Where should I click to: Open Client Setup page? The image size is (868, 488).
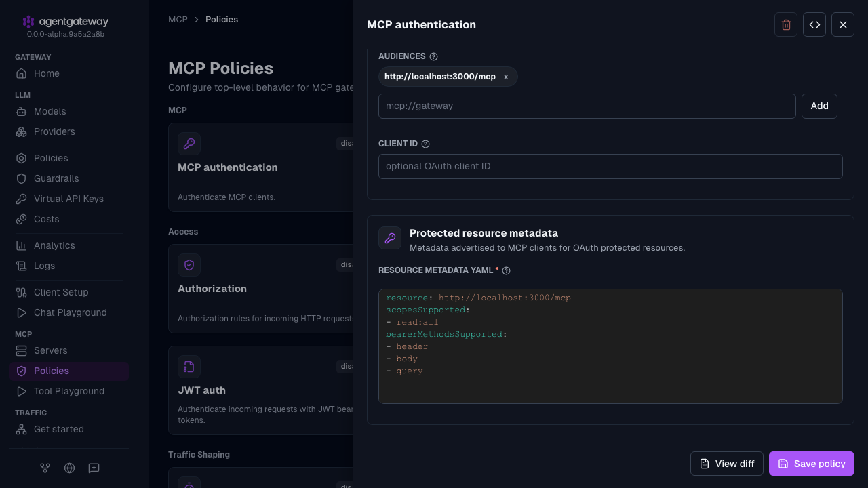(x=69, y=292)
